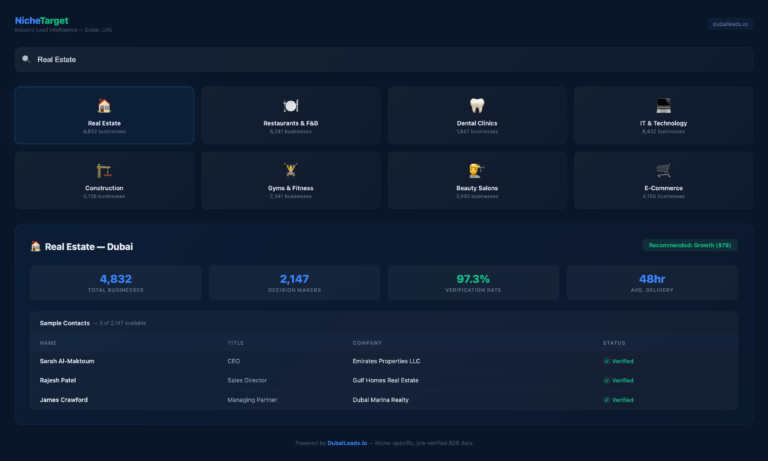Click the Decision Makers 2,147 stat card

(x=295, y=283)
